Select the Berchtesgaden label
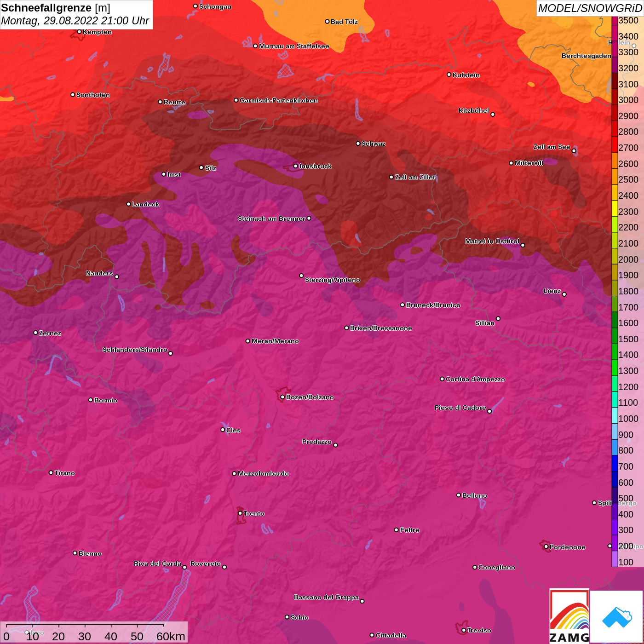Image resolution: width=644 pixels, height=644 pixels. (x=586, y=56)
